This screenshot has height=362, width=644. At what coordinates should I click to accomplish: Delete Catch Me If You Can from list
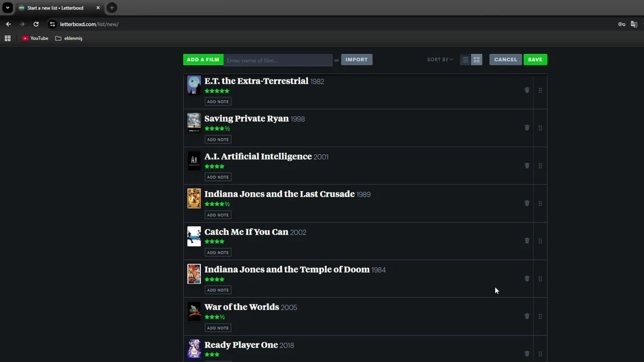[527, 241]
